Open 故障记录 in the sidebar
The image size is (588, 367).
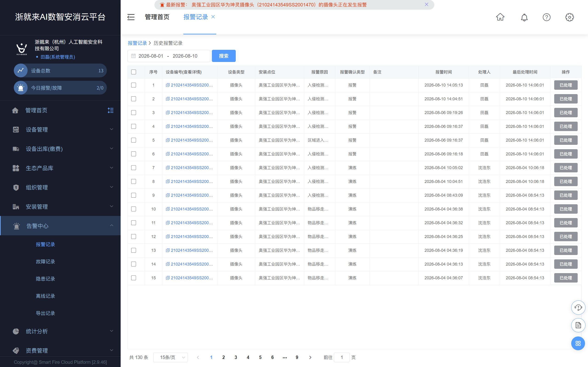click(x=45, y=261)
